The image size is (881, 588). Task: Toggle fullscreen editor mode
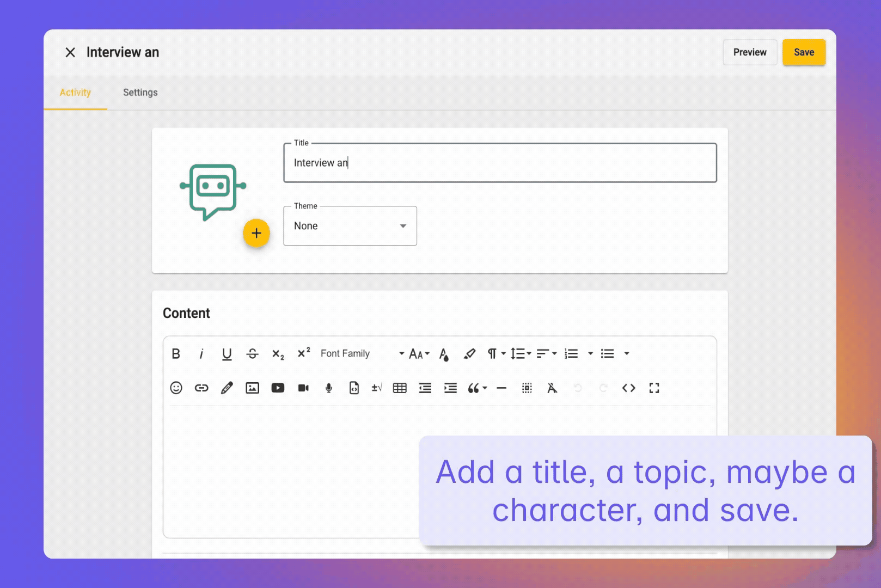click(654, 388)
